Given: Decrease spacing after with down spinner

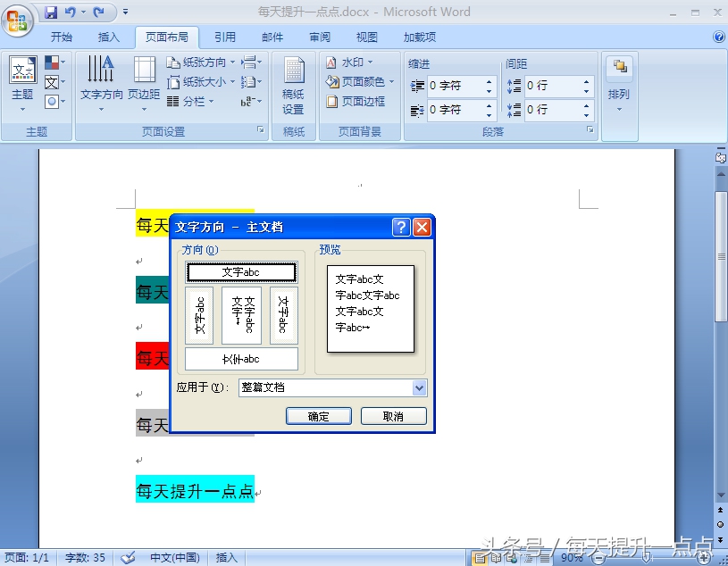Looking at the screenshot, I should pos(587,114).
